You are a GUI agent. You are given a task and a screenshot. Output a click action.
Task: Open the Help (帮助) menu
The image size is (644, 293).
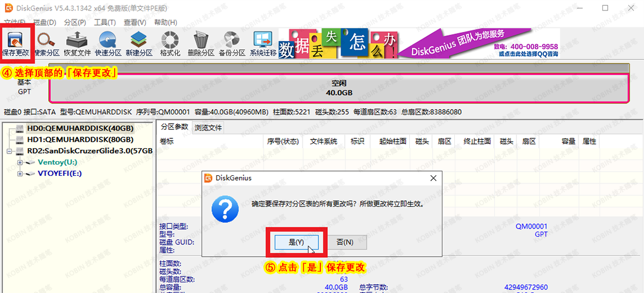point(166,22)
